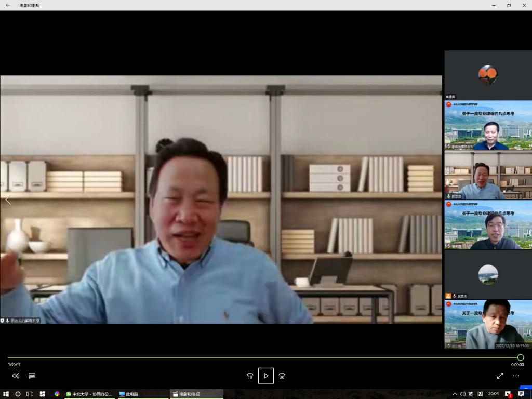The height and width of the screenshot is (399, 532).
Task: Click the 20:04 taskbar clock
Action: coord(493,394)
